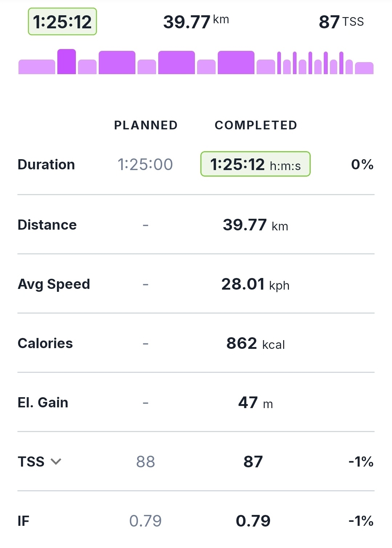This screenshot has width=392, height=548.
Task: Select the final cooldown bar in chart
Action: click(364, 68)
